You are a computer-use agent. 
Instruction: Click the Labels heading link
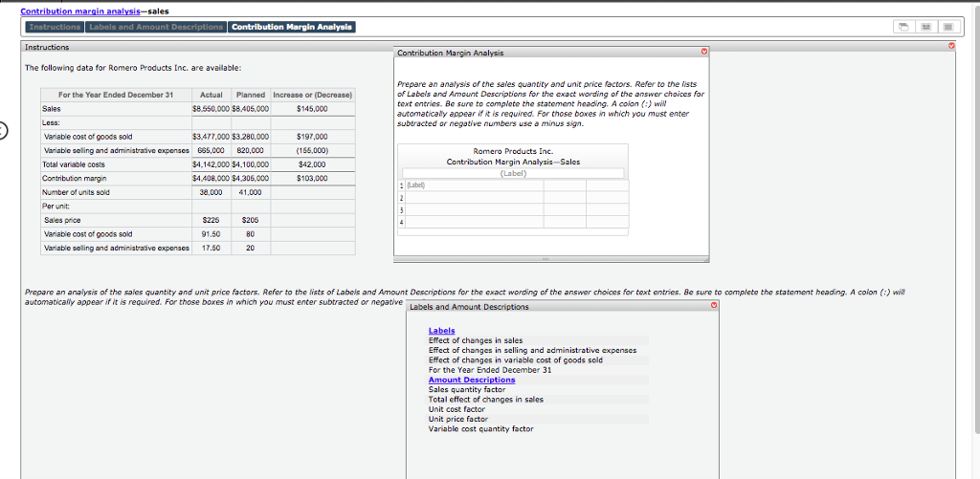442,331
